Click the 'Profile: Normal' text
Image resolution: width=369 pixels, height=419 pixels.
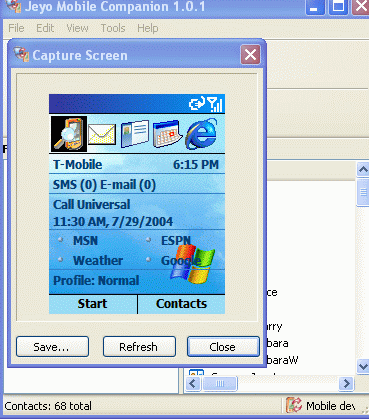coord(96,281)
